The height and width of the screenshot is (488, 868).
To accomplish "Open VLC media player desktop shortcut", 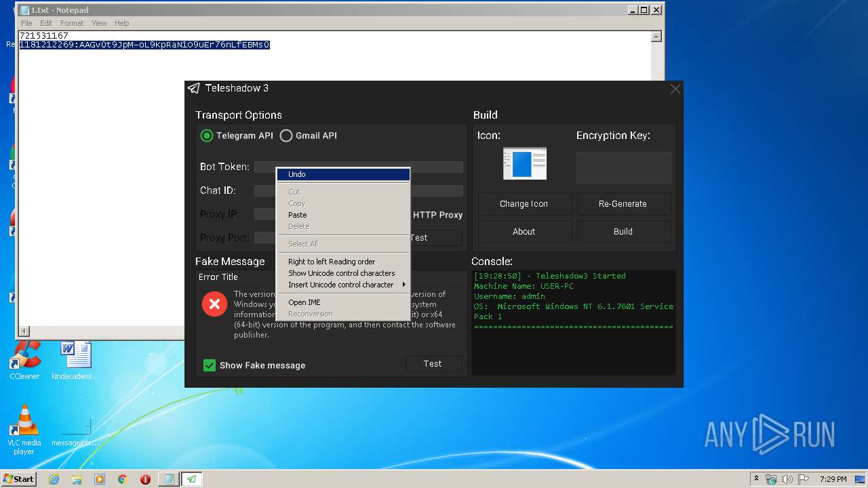I will (24, 430).
